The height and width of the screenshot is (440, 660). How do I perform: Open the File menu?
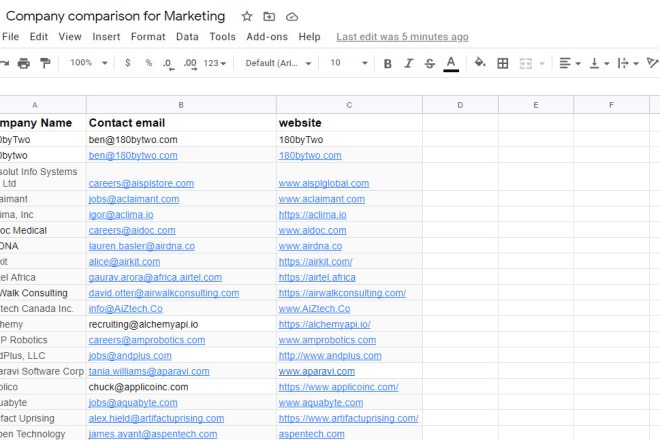pyautogui.click(x=10, y=37)
